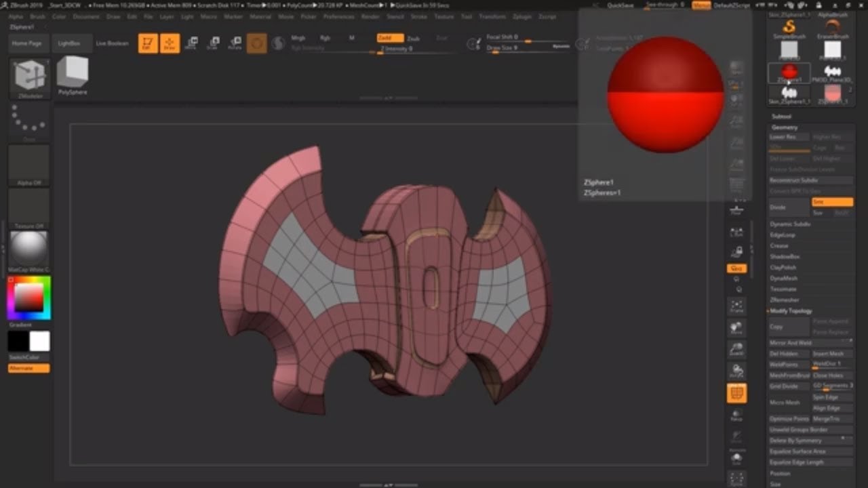Click the sculptris symbol icon beside Gizmo
Image resolution: width=868 pixels, height=488 pixels.
tap(278, 43)
